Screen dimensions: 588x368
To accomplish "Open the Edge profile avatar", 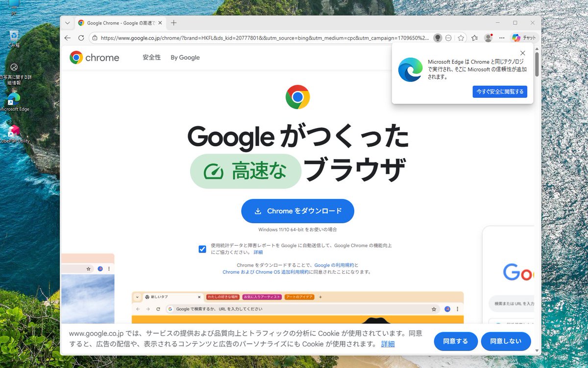I will tap(488, 38).
